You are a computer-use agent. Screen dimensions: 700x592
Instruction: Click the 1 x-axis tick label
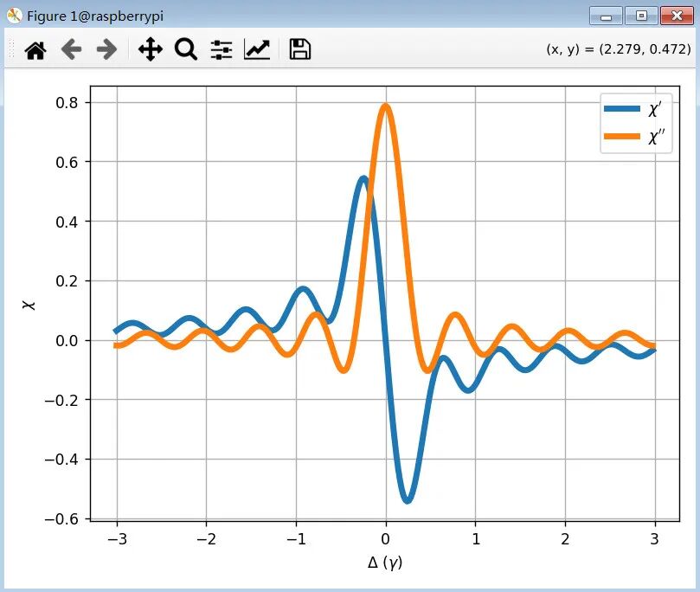[x=476, y=539]
